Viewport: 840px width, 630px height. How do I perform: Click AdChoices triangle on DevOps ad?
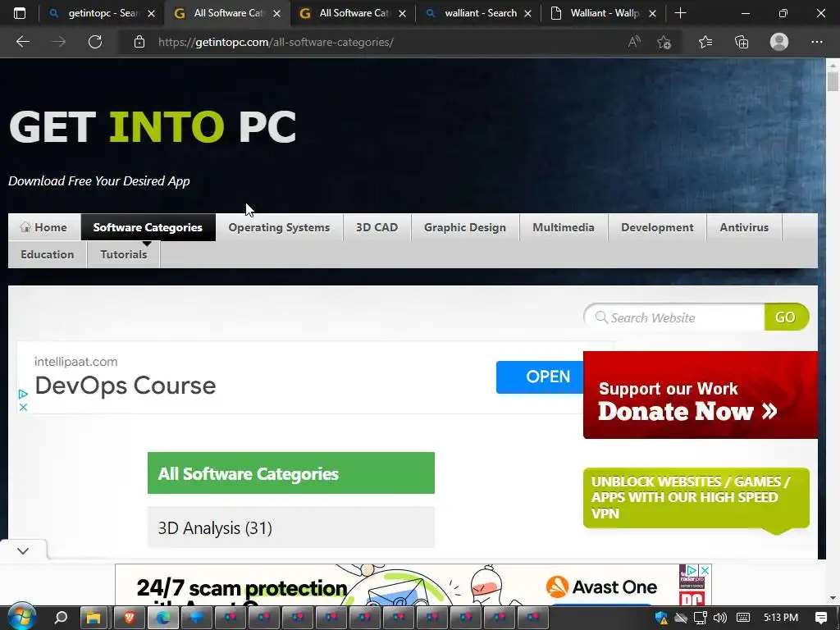[x=23, y=395]
